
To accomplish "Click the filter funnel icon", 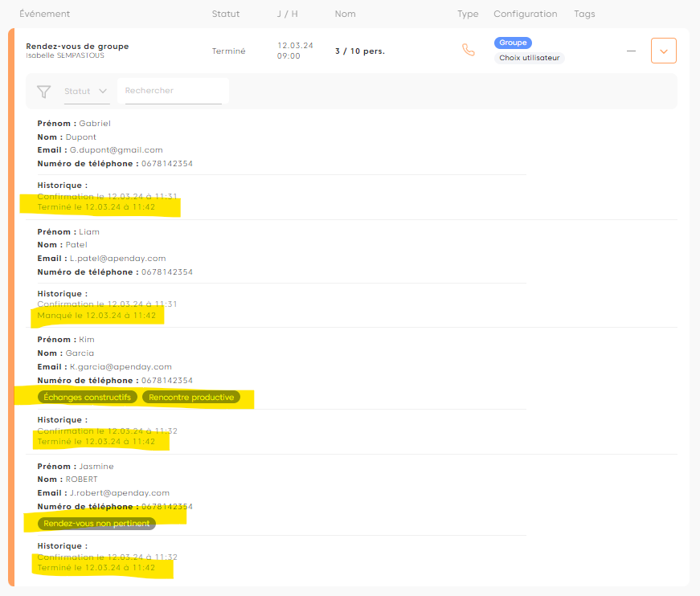I will [44, 92].
